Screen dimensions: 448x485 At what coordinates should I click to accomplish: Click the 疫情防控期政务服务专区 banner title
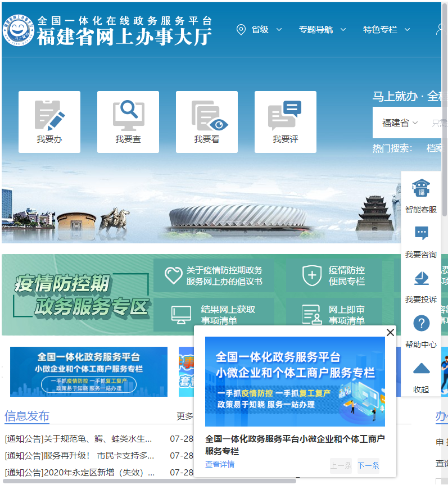point(82,295)
